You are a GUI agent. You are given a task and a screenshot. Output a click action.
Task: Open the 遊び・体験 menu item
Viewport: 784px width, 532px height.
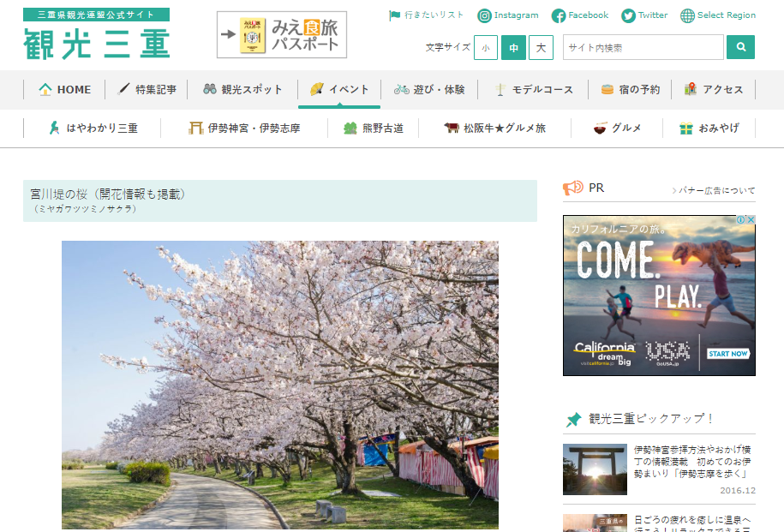tap(429, 89)
